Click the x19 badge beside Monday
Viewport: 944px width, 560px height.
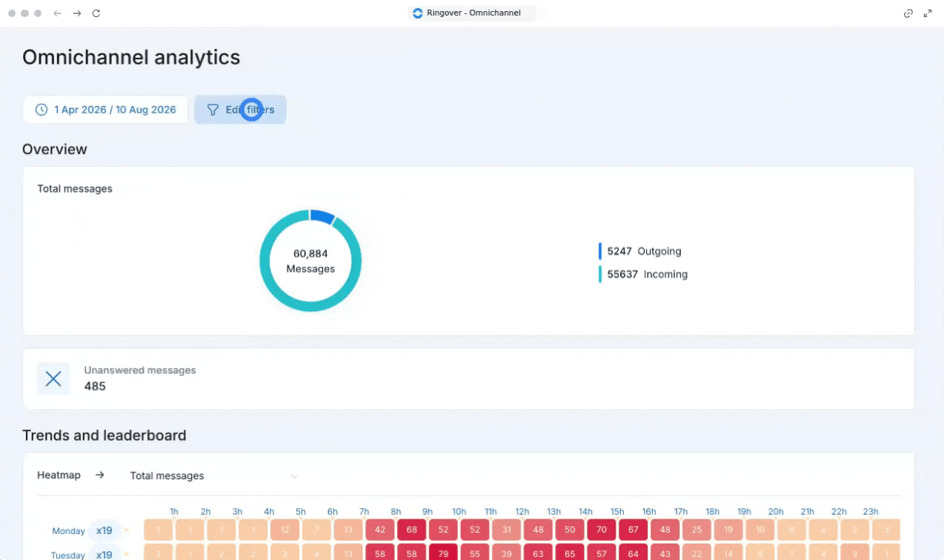click(x=104, y=530)
